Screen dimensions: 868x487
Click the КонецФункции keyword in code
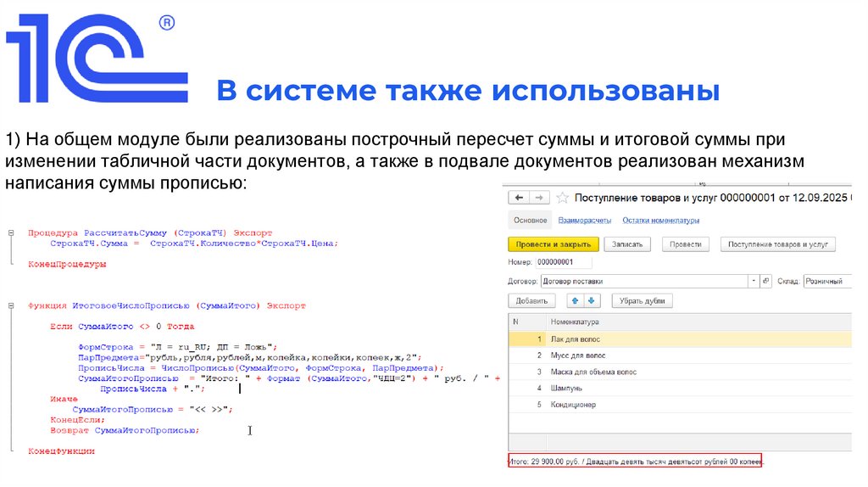click(x=61, y=451)
